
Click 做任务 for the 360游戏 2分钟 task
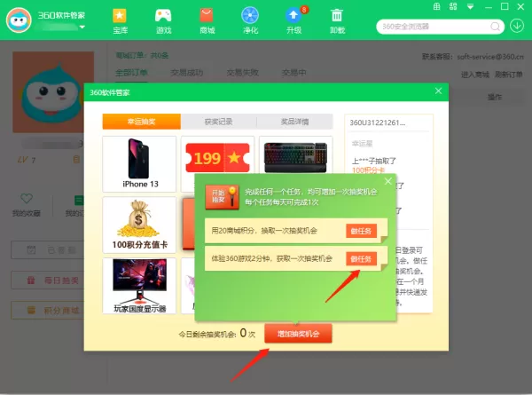click(x=362, y=259)
